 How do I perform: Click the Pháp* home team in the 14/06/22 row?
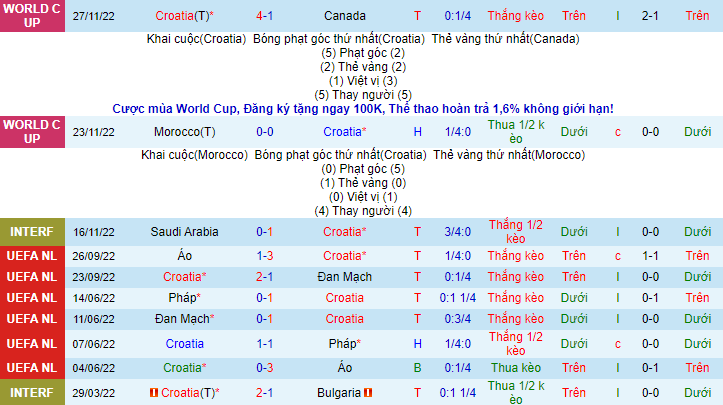[184, 298]
